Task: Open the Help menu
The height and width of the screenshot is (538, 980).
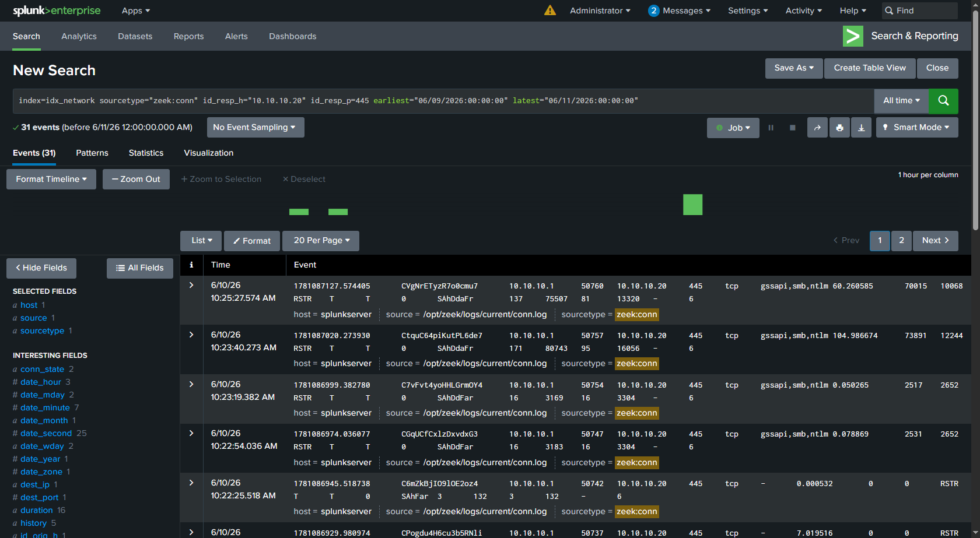Action: coord(853,10)
